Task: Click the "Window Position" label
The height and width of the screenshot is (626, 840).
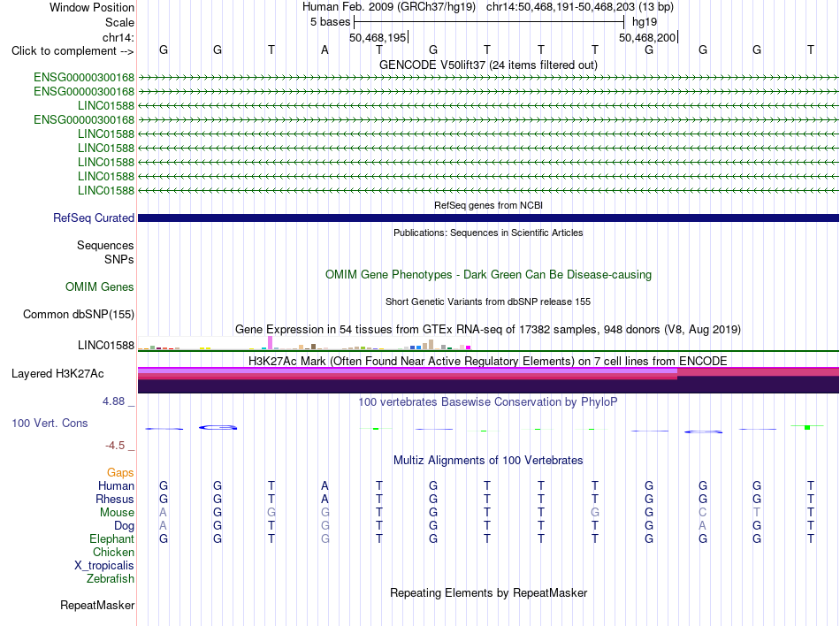Action: [92, 7]
